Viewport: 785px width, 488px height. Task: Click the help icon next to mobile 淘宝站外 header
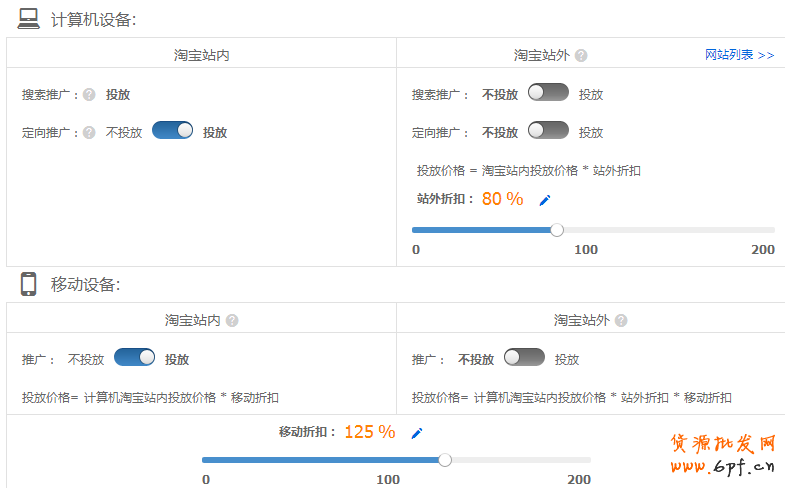click(x=621, y=321)
